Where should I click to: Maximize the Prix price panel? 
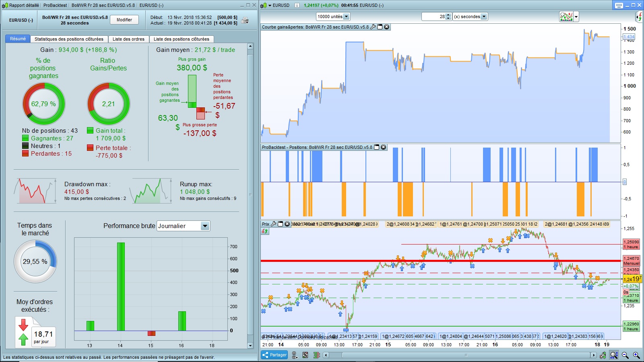coord(280,224)
